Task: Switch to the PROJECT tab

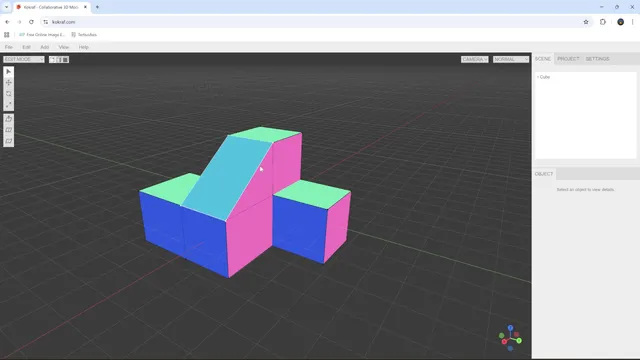Action: click(x=568, y=59)
